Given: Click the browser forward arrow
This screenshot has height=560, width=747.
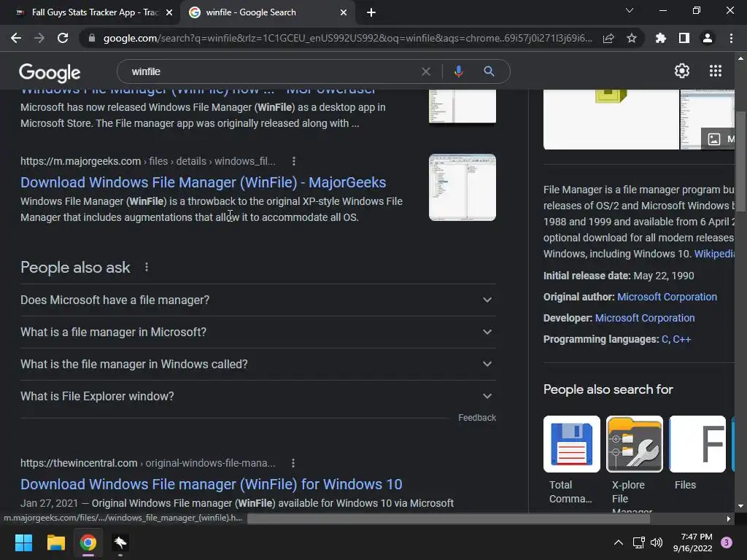Looking at the screenshot, I should (x=39, y=38).
